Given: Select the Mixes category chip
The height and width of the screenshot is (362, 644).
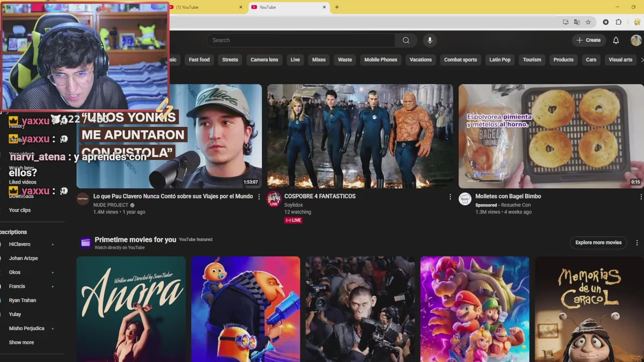Looking at the screenshot, I should point(319,60).
